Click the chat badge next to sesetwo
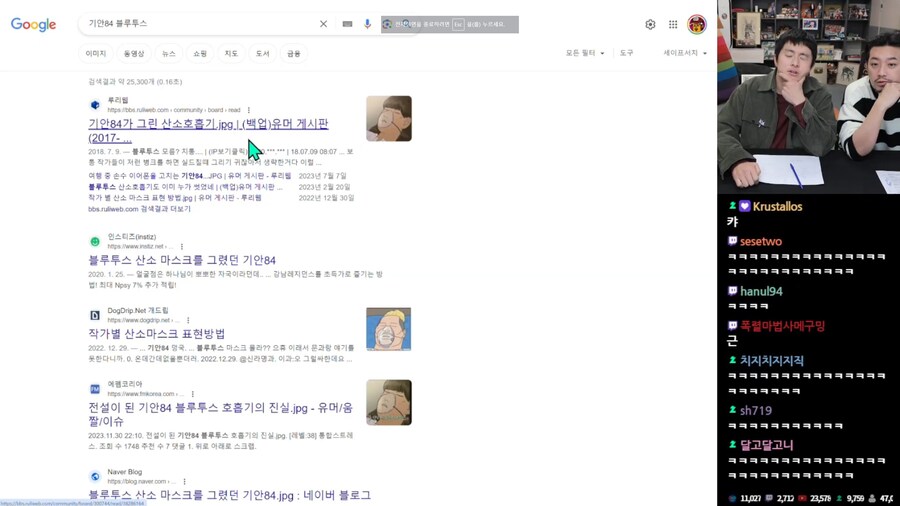 click(x=732, y=242)
